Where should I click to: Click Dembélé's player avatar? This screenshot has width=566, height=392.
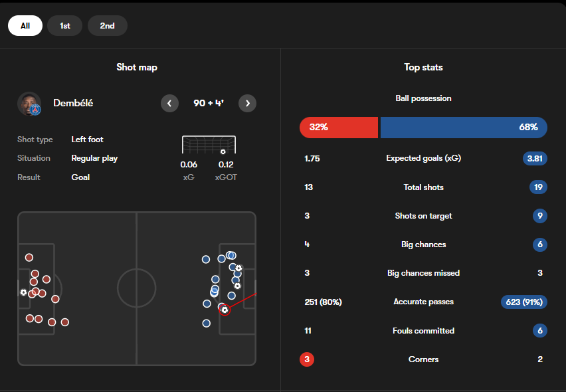pyautogui.click(x=29, y=104)
